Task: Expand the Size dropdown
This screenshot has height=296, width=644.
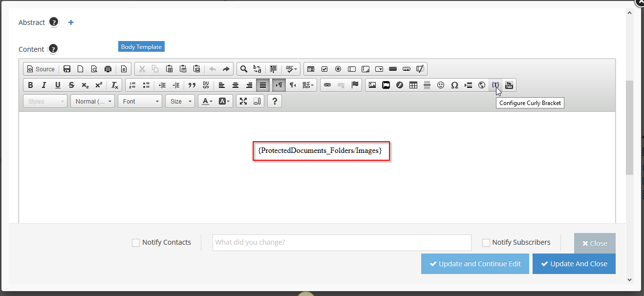Action: (179, 101)
